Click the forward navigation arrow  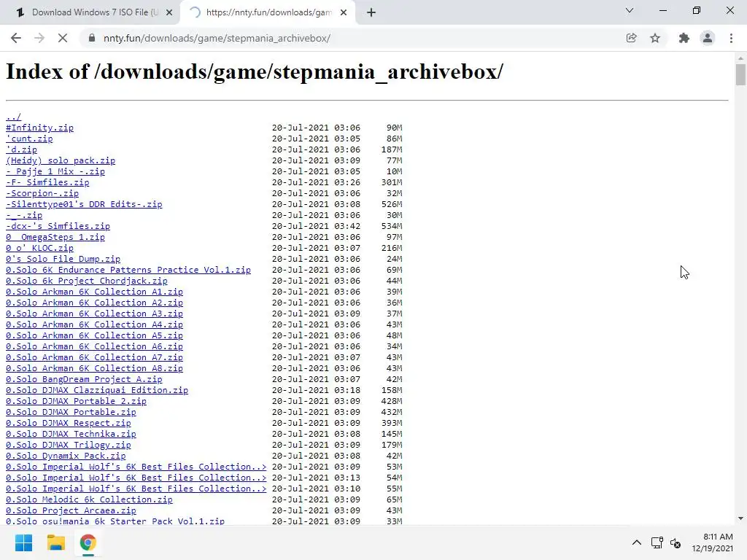click(39, 38)
